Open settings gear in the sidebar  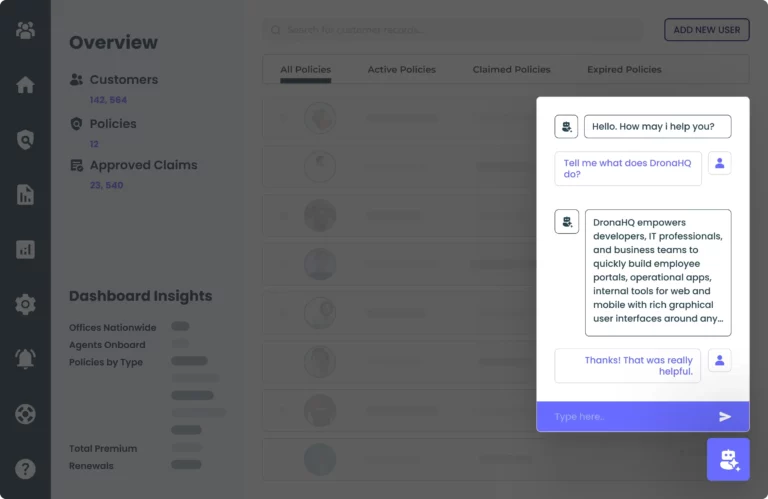point(25,304)
